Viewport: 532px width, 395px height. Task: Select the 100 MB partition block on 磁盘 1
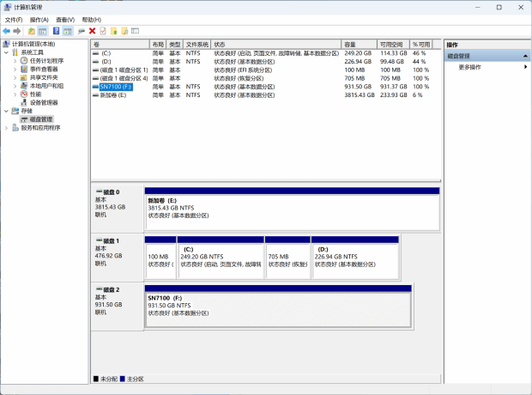click(x=160, y=258)
